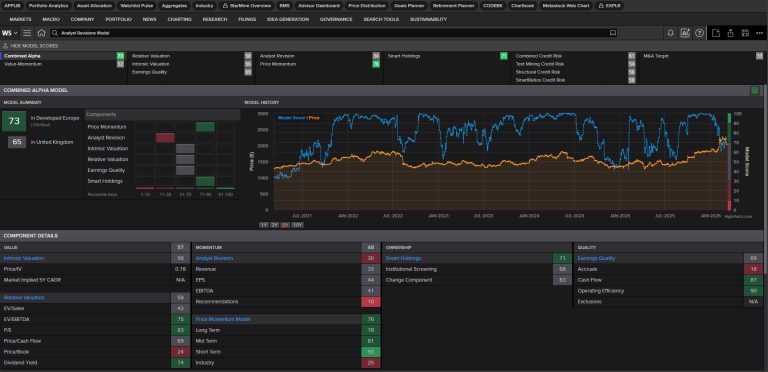Click the red Analyst Revision percentile cell

pyautogui.click(x=165, y=138)
